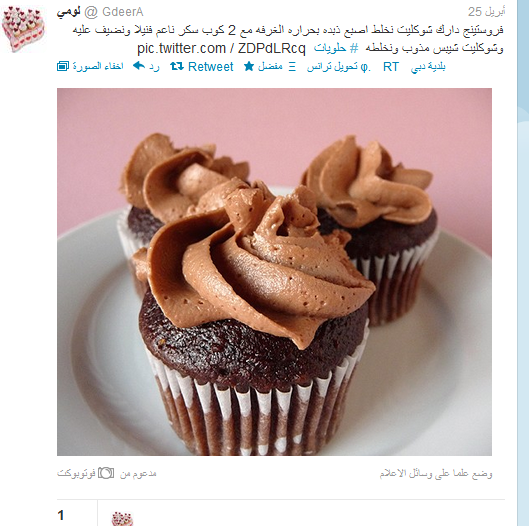This screenshot has width=529, height=526.
Task: Click the hide photo icon
Action: pyautogui.click(x=63, y=66)
